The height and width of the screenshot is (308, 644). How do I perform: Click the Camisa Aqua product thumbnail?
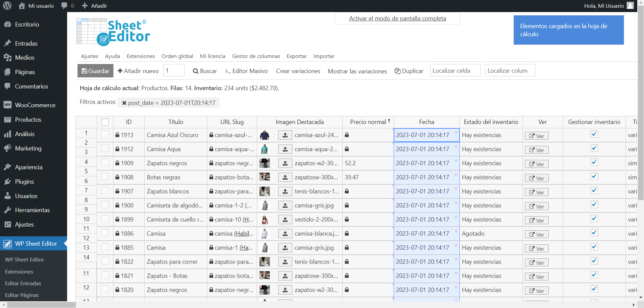pos(264,149)
